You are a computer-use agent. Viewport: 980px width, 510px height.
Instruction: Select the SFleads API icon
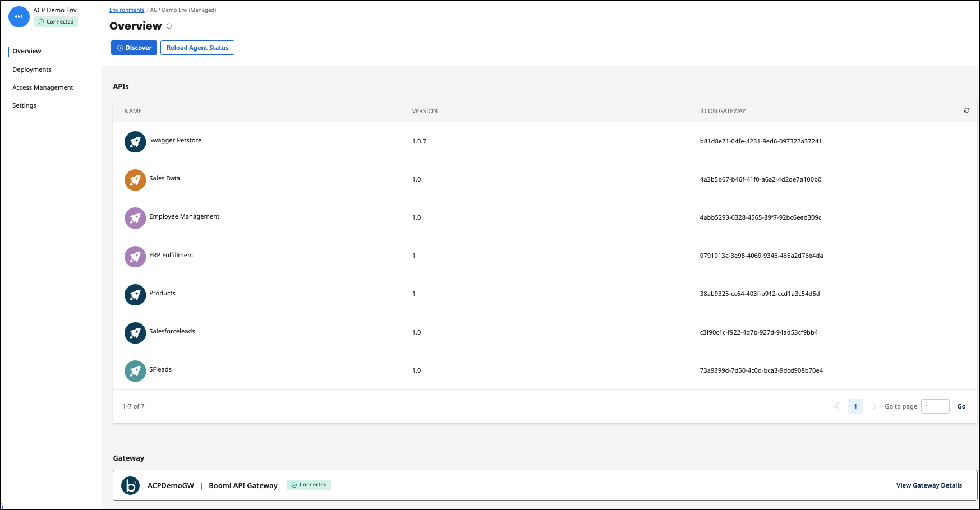click(135, 370)
